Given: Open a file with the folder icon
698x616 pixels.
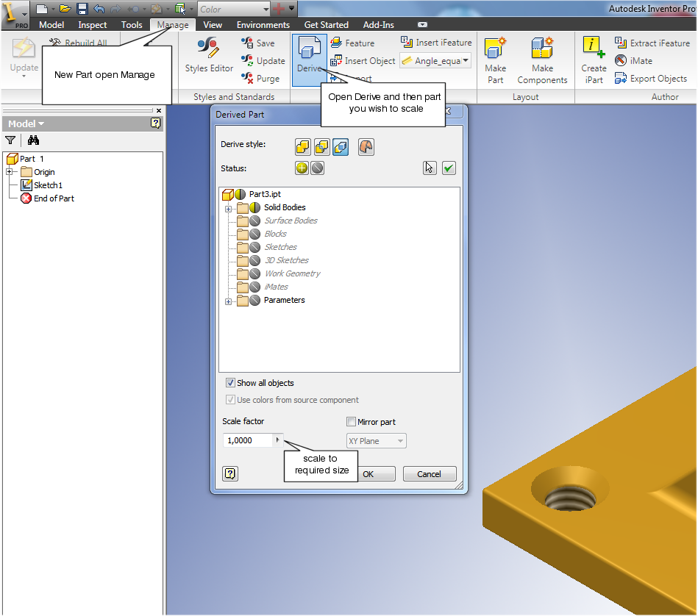Looking at the screenshot, I should tap(65, 8).
